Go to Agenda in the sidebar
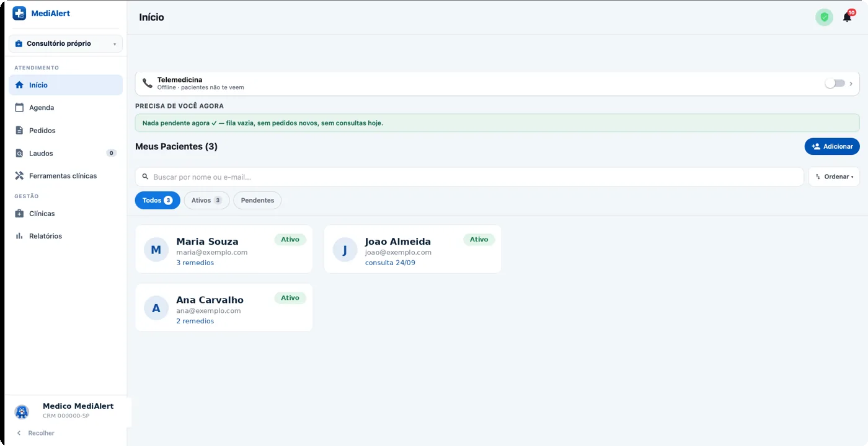Image resolution: width=868 pixels, height=446 pixels. coord(66,108)
